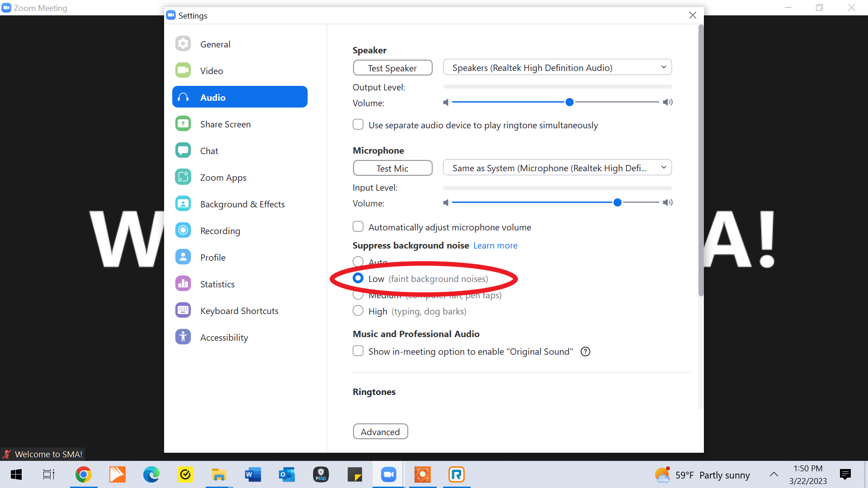868x488 pixels.
Task: Select the Audio tab
Action: coord(240,97)
